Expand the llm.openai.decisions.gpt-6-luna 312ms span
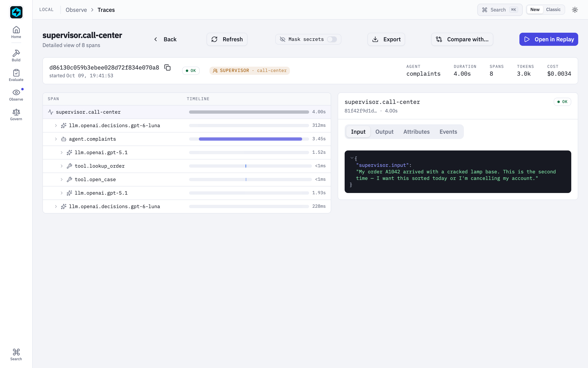 [x=56, y=125]
